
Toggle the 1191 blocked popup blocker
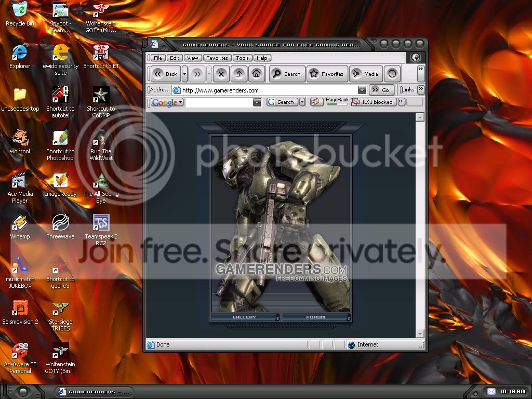click(x=373, y=102)
